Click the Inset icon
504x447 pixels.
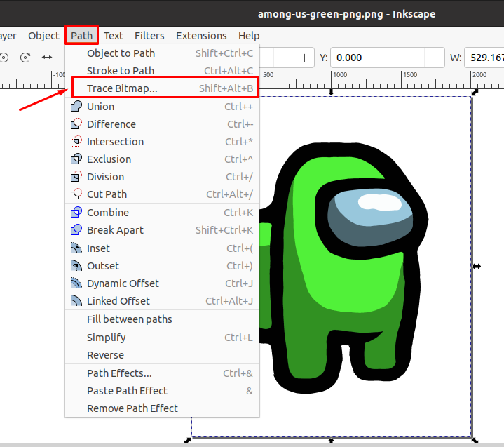(x=76, y=248)
